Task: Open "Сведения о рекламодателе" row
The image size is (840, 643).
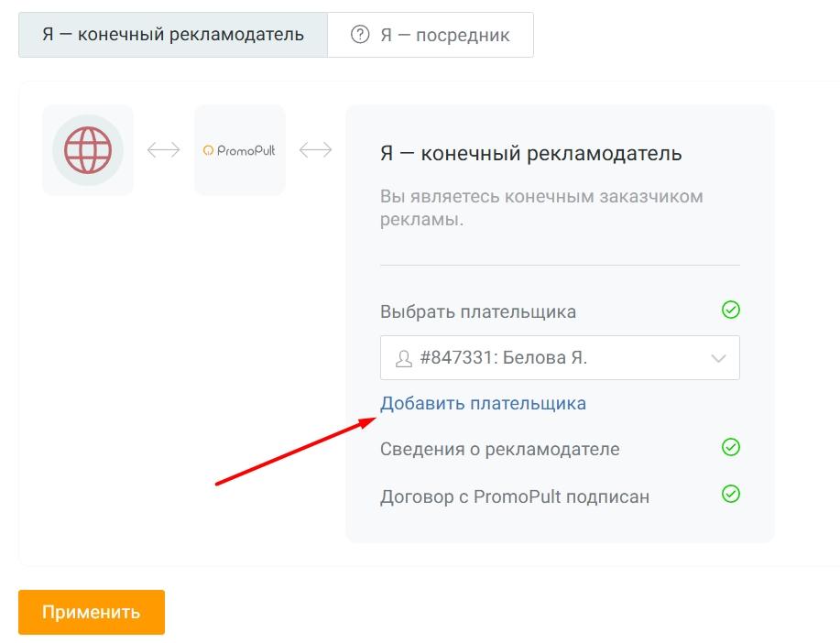Action: click(x=499, y=449)
